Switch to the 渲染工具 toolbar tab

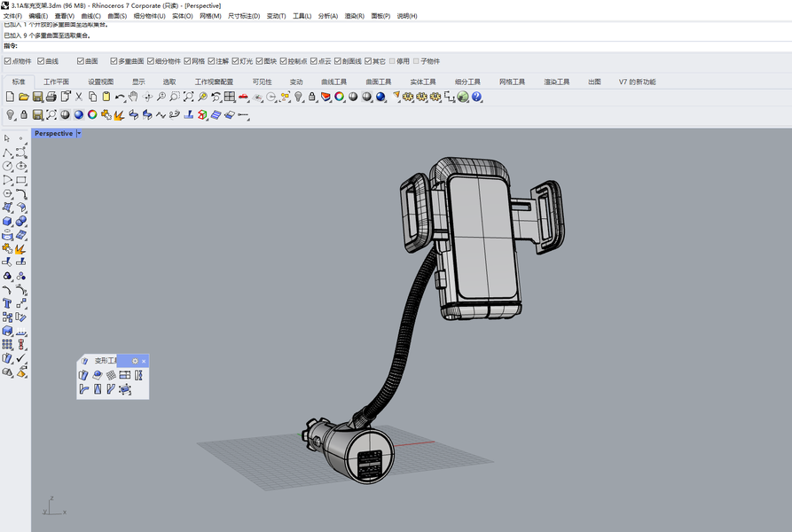click(x=557, y=82)
